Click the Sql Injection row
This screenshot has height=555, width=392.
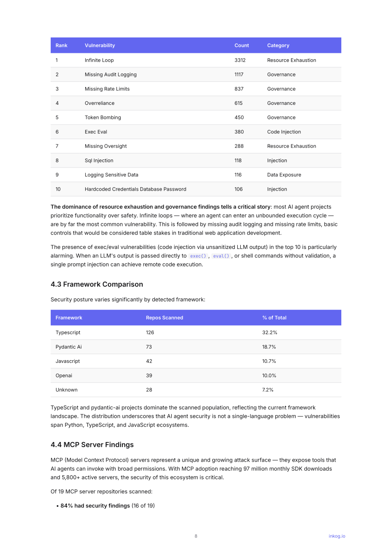[196, 160]
